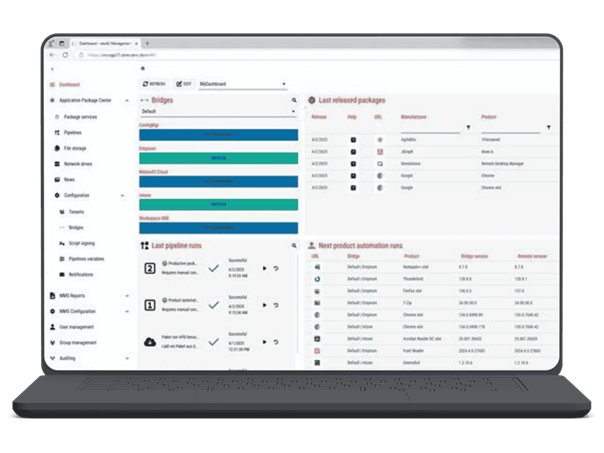Click the Thunderbird URL icon
This screenshot has width=604, height=453.
[x=317, y=279]
